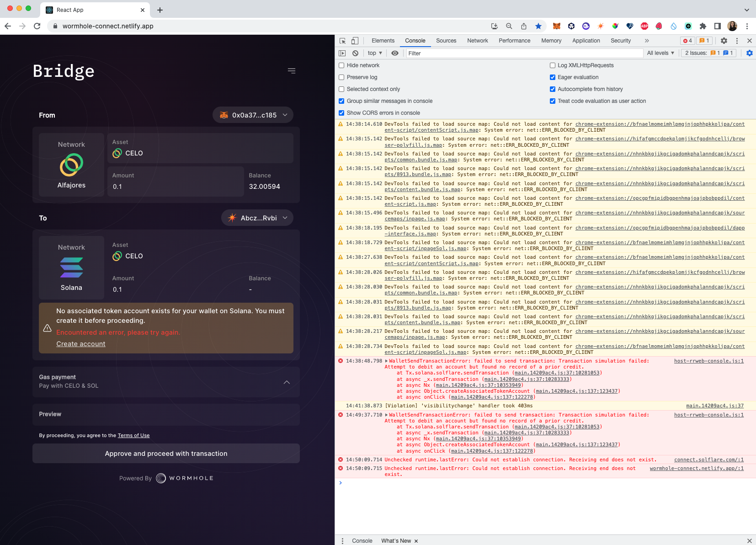Enable the Hide network checkbox
The width and height of the screenshot is (756, 545).
point(341,65)
